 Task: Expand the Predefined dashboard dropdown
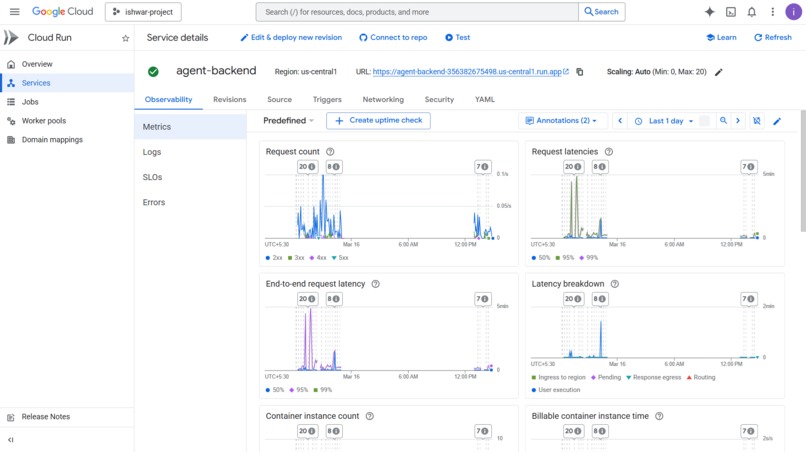pos(288,120)
